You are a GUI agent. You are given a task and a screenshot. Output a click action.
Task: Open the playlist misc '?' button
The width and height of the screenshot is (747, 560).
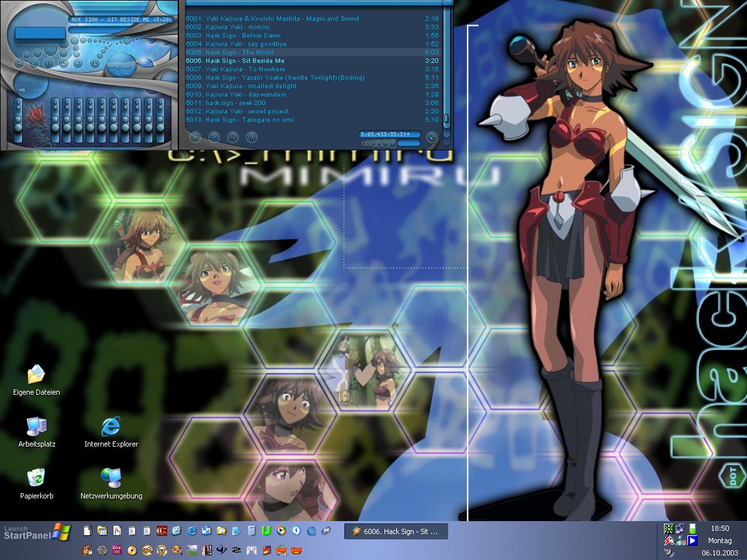(252, 137)
